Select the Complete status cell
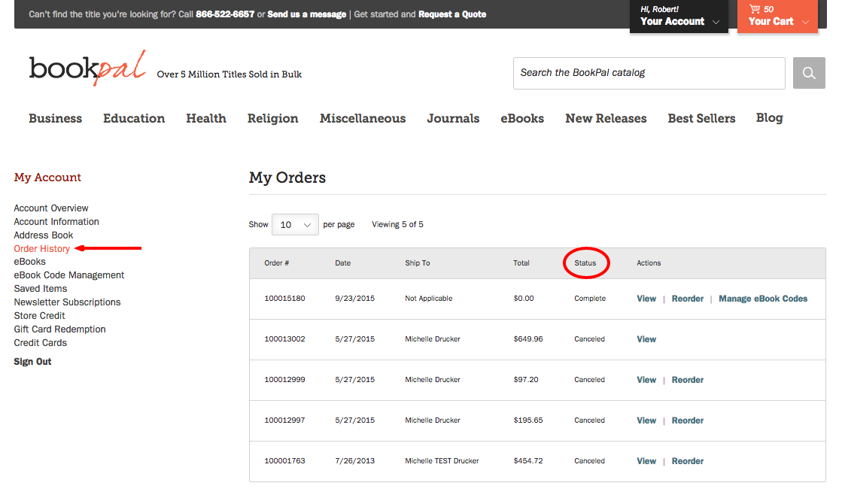The image size is (845, 504). (x=590, y=298)
